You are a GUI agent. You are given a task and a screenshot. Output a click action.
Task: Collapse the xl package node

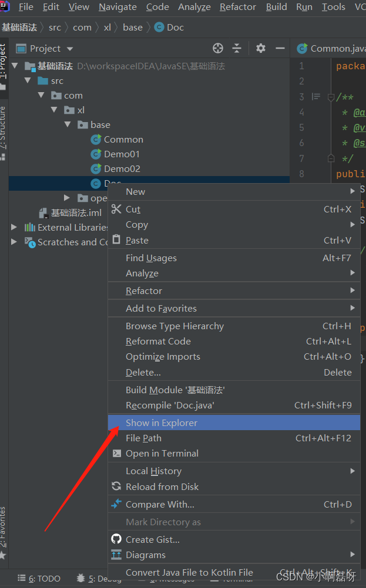click(54, 110)
